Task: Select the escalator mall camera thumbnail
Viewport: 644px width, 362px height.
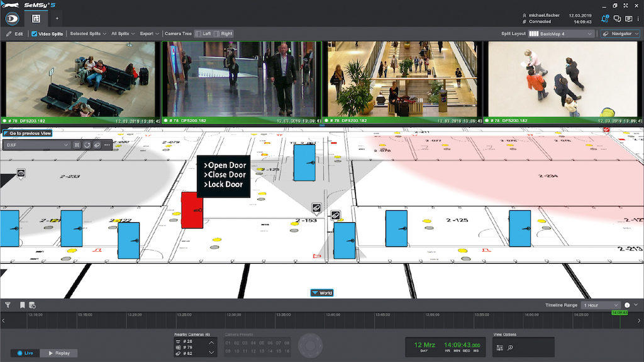Action: click(402, 79)
